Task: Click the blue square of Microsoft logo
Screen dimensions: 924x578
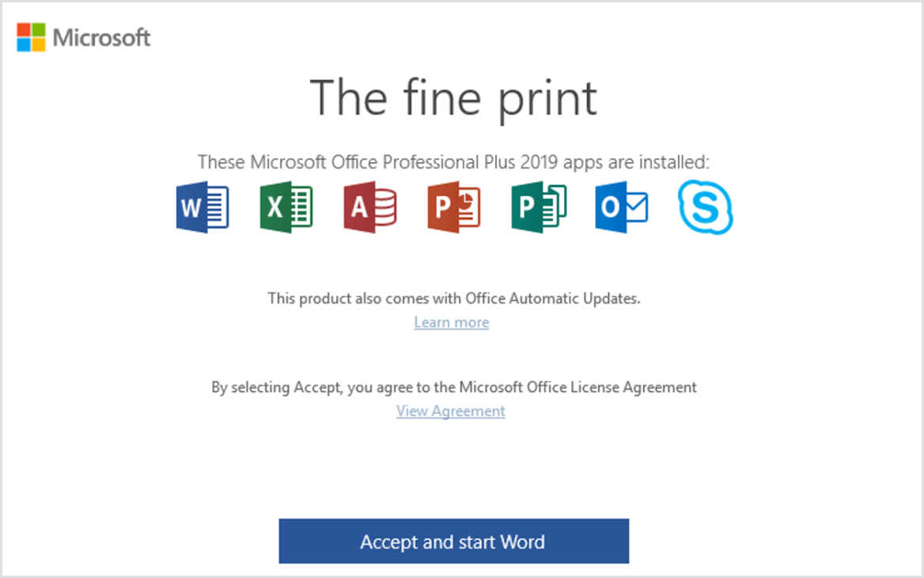Action: (24, 44)
